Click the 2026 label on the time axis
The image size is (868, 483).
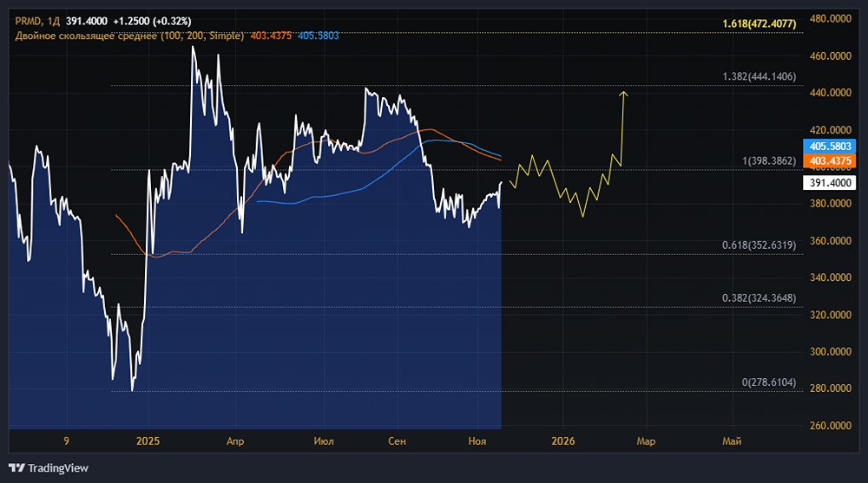(x=563, y=441)
